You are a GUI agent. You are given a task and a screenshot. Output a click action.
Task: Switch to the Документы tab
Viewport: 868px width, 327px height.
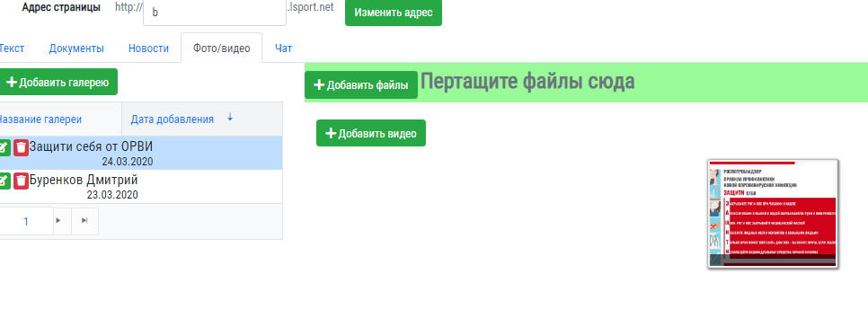(76, 49)
